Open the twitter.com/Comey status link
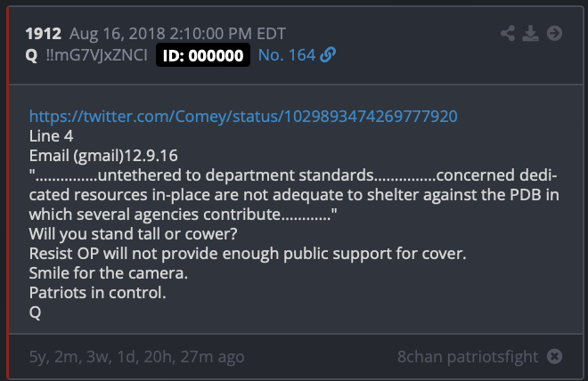The width and height of the screenshot is (588, 381). (243, 117)
